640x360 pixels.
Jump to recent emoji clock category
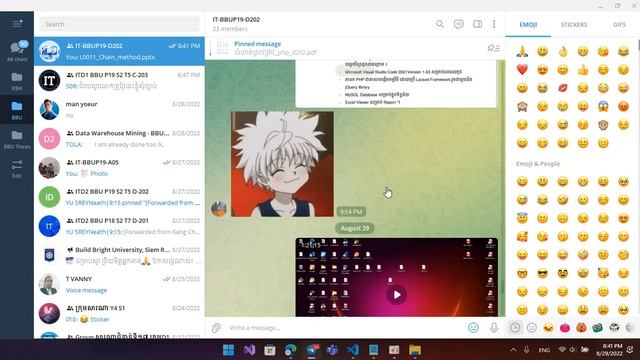[515, 327]
